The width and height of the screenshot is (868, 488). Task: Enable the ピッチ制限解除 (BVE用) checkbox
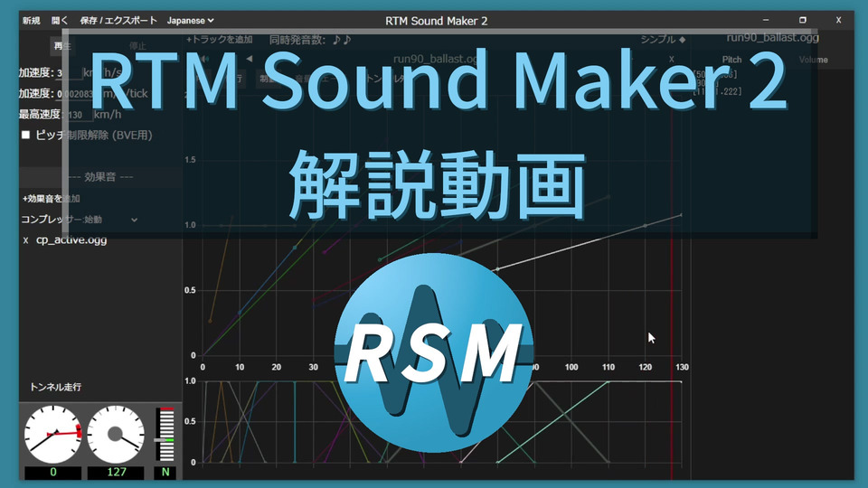pos(25,135)
